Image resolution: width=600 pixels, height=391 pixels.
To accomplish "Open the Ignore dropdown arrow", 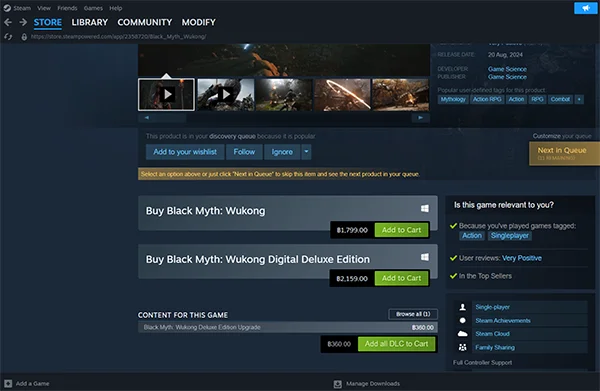I will pos(306,152).
